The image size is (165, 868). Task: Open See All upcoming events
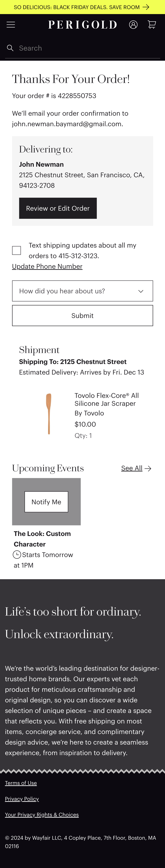(132, 468)
